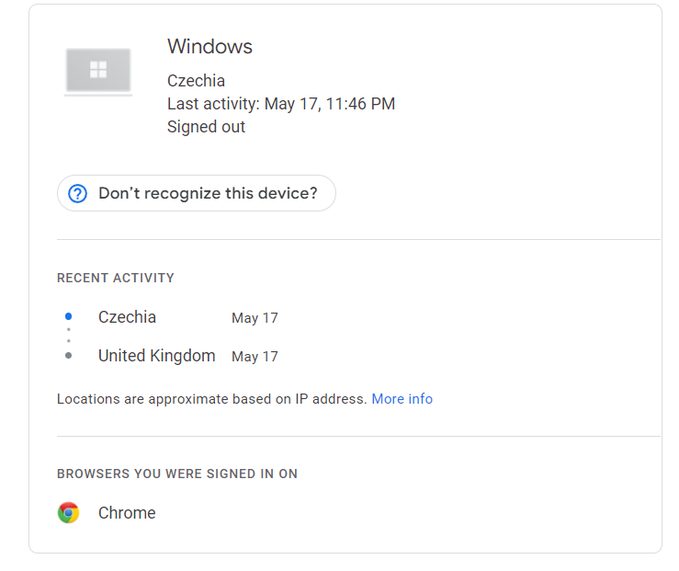
Task: Click the blue dot beside Czechia
Action: tap(68, 316)
